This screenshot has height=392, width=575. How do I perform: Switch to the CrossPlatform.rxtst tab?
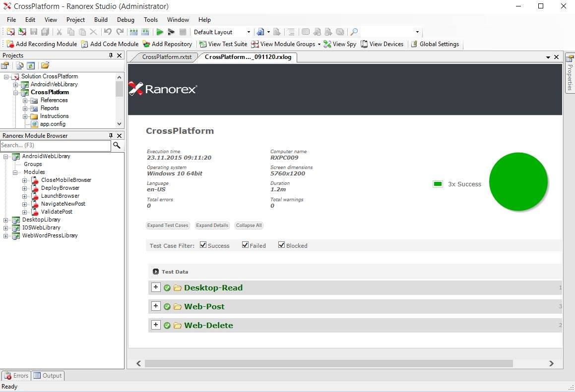164,57
